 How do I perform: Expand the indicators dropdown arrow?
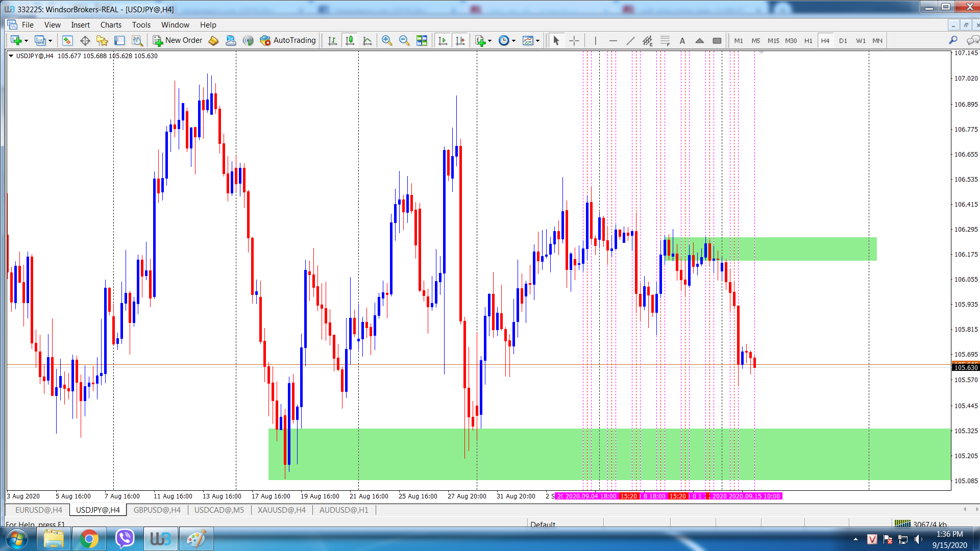[x=490, y=41]
